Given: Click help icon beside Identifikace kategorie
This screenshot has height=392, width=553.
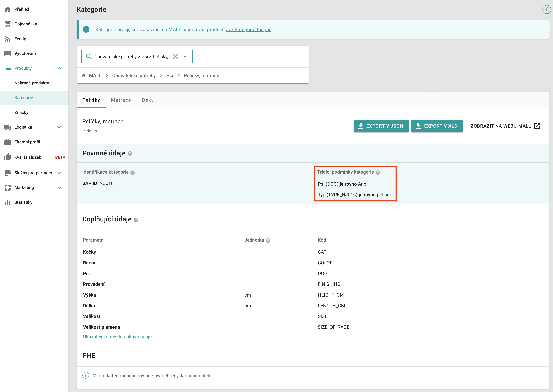Looking at the screenshot, I should 132,172.
